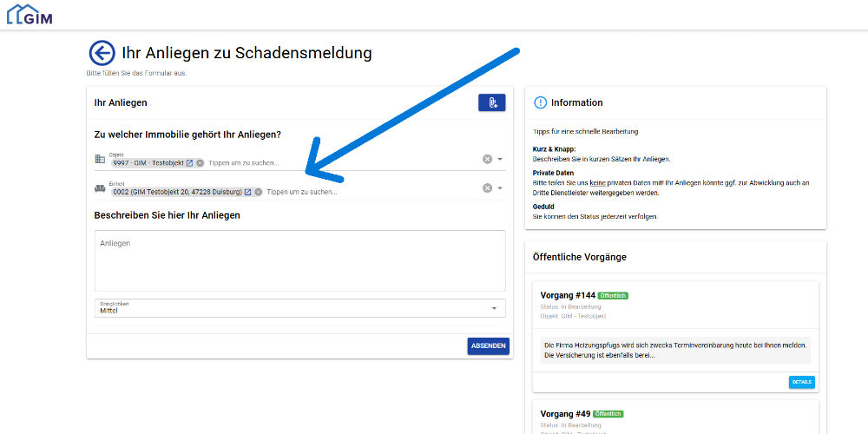The image size is (868, 434).
Task: Clear the Objekt field with the X icon
Action: point(487,159)
